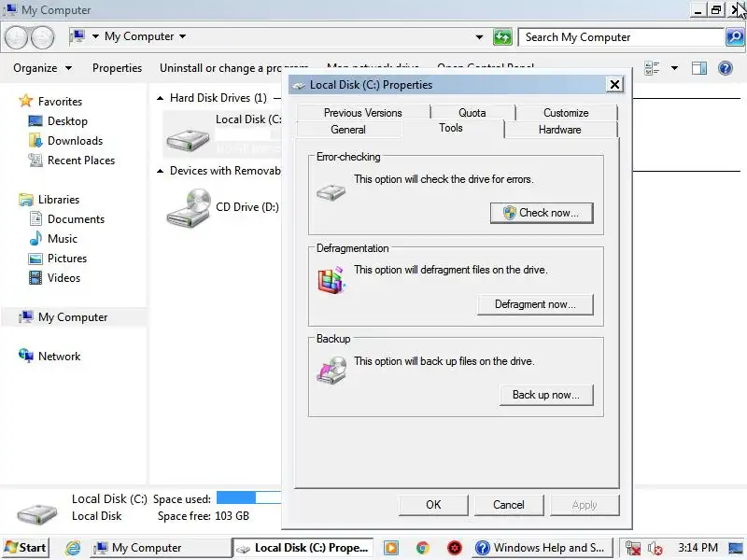Click the Change your view icon
The image size is (747, 560).
(652, 68)
